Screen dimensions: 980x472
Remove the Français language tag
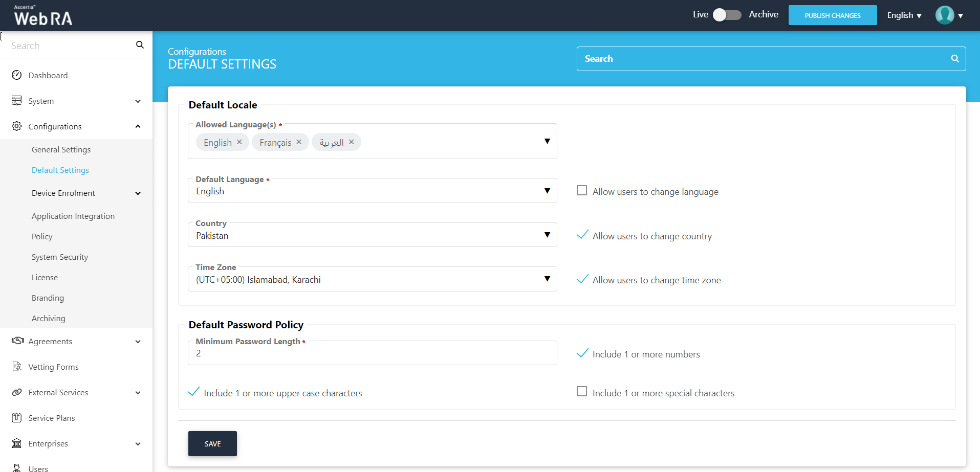[299, 142]
